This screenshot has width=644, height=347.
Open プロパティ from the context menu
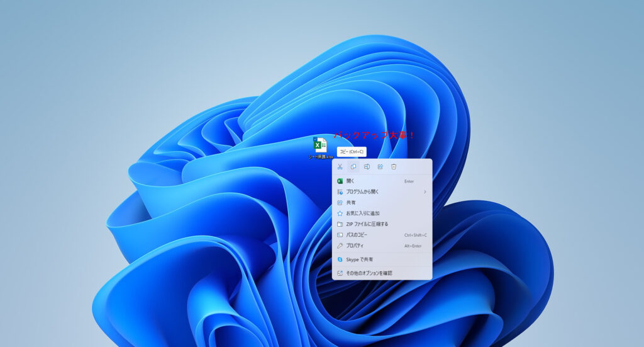pos(382,246)
